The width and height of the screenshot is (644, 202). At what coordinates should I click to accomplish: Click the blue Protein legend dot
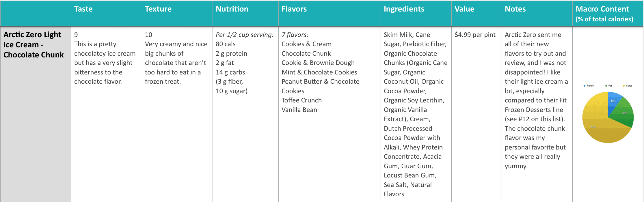click(x=585, y=86)
